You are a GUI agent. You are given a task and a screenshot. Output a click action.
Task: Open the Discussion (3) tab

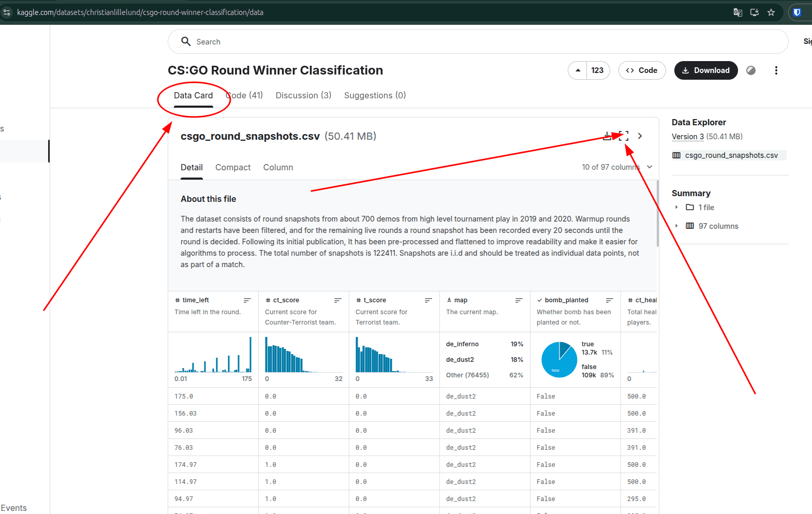click(303, 95)
